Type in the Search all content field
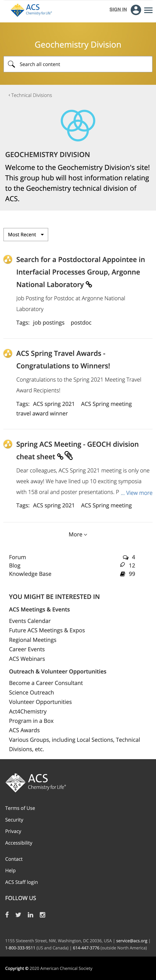Viewport: 156px width, 980px height. (x=84, y=64)
